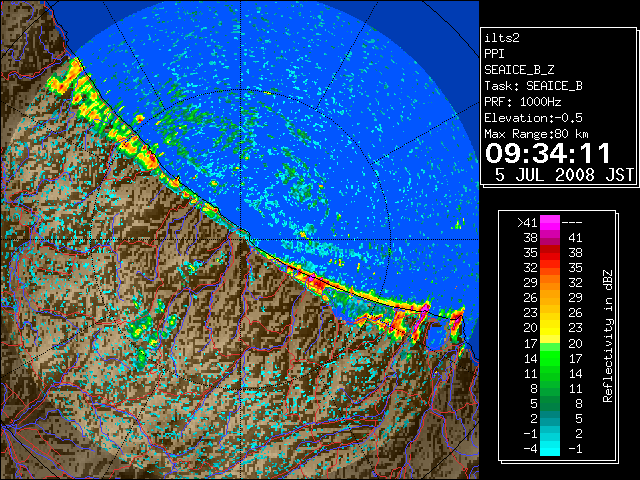Viewport: 640px width, 480px height.
Task: Click the 'Task: SEAICE_B' line
Action: click(x=533, y=86)
